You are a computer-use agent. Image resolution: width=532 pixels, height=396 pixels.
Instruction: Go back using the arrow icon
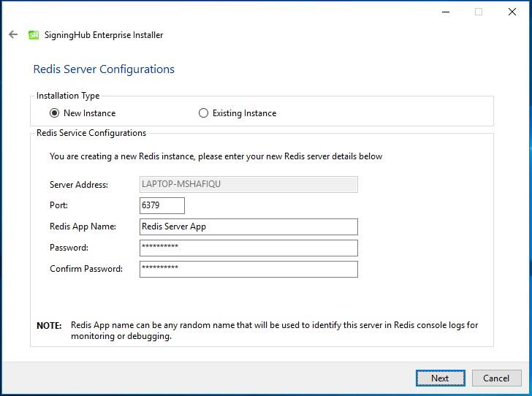coord(13,34)
